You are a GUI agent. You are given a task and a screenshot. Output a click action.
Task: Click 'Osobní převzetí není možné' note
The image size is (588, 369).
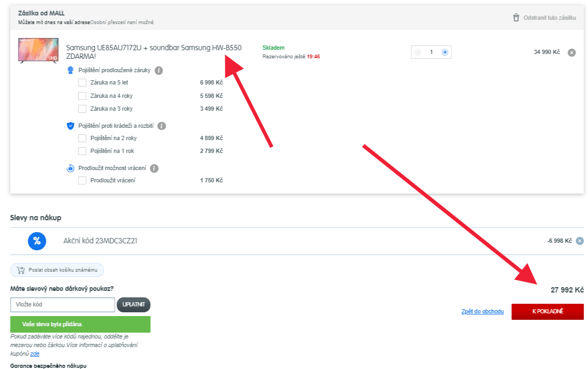pos(122,22)
